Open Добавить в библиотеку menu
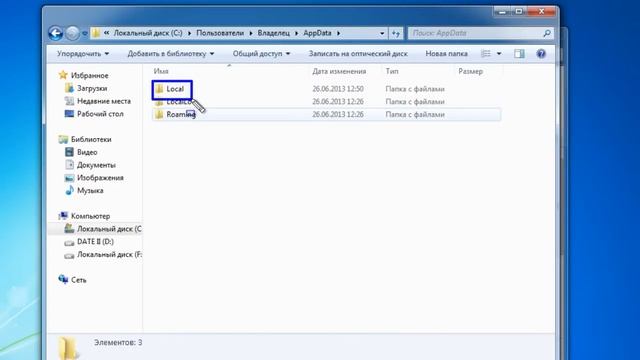Image resolution: width=640 pixels, height=360 pixels. pyautogui.click(x=171, y=53)
